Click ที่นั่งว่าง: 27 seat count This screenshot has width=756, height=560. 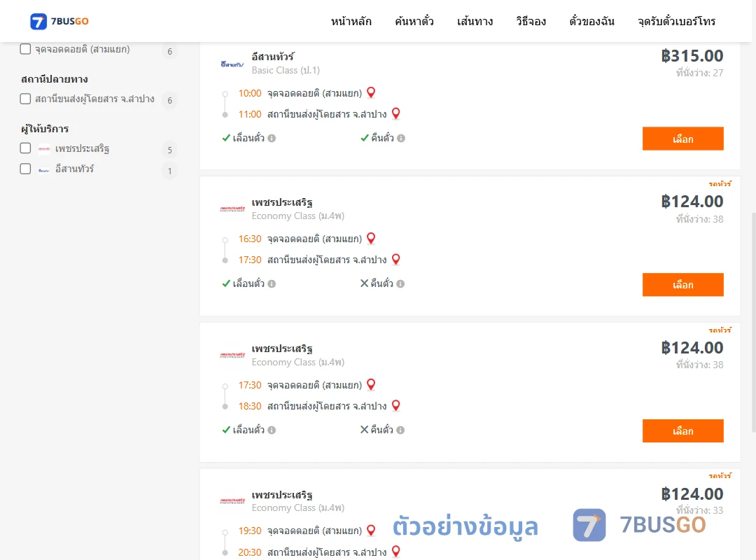[699, 73]
